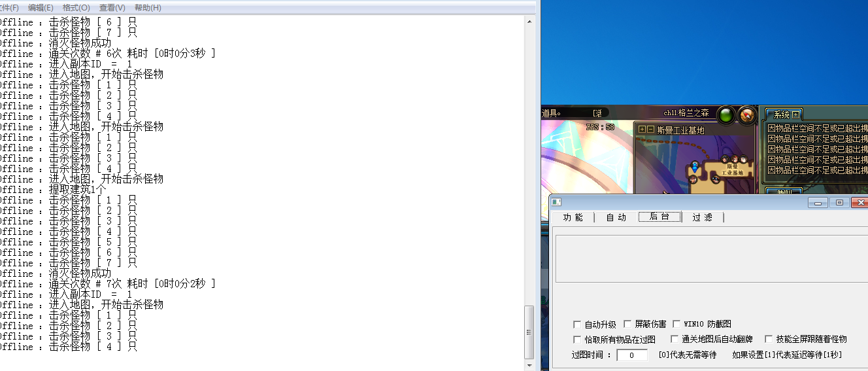The height and width of the screenshot is (371, 868).
Task: Toggle 技能全屏跟随着怪物 checkbox
Action: (x=769, y=339)
